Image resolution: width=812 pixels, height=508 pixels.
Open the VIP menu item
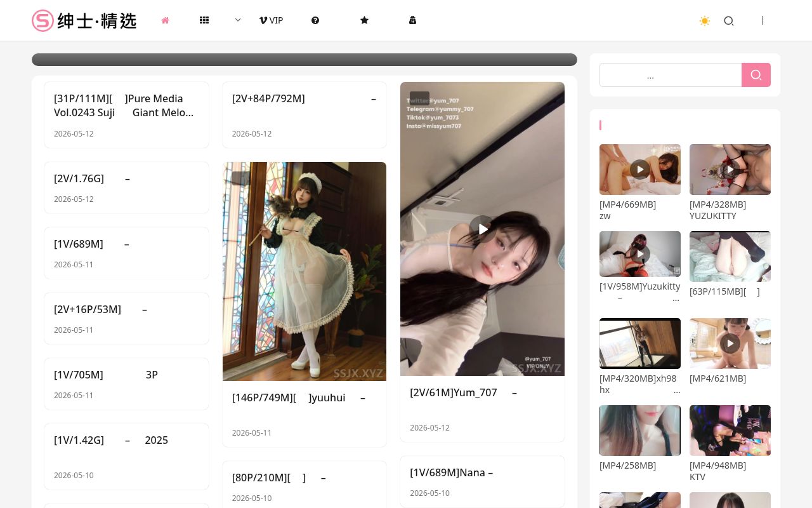272,20
